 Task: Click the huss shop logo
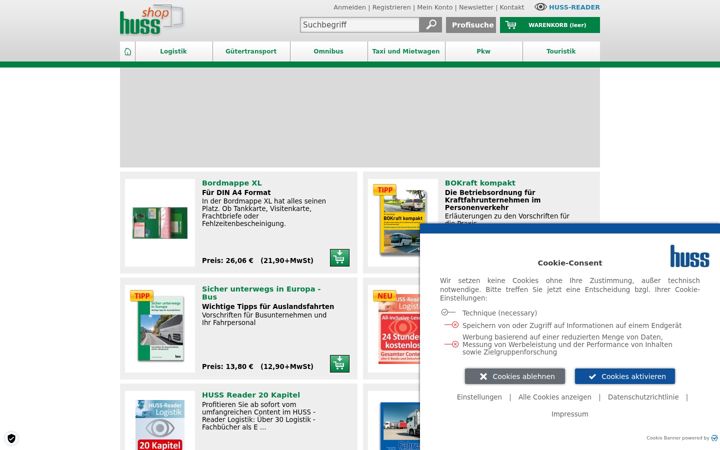[152, 19]
